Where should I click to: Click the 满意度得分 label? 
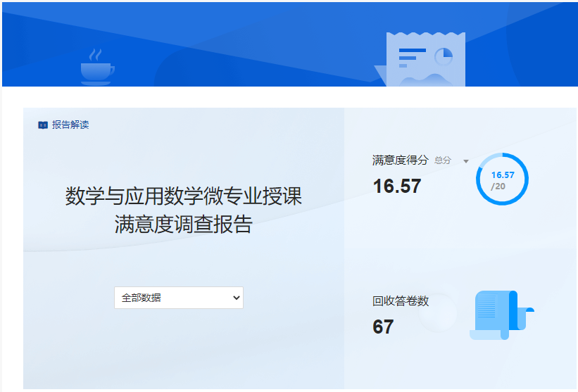pyautogui.click(x=401, y=160)
